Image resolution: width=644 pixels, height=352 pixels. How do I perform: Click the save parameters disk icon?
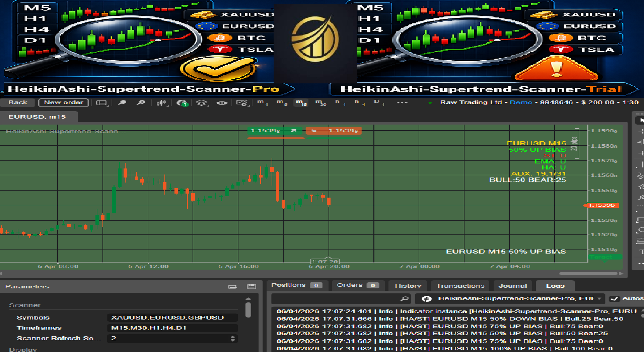coord(251,286)
